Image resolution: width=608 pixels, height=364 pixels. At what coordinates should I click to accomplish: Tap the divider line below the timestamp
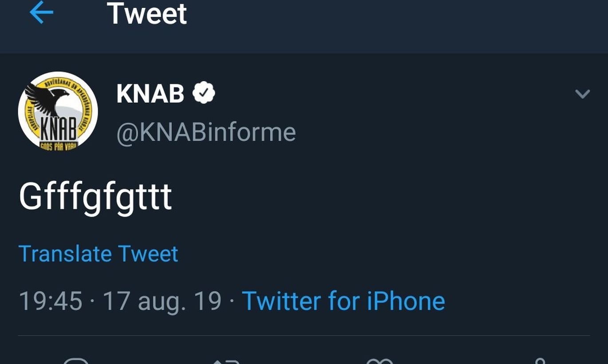click(x=304, y=336)
